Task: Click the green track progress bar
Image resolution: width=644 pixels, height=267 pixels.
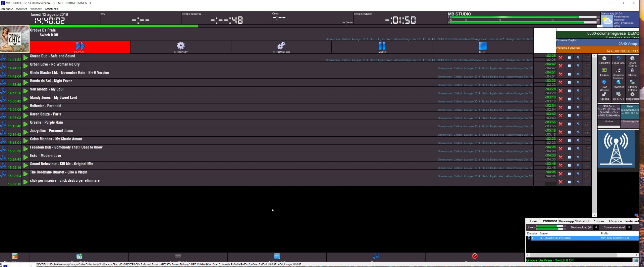Action: coord(114,26)
